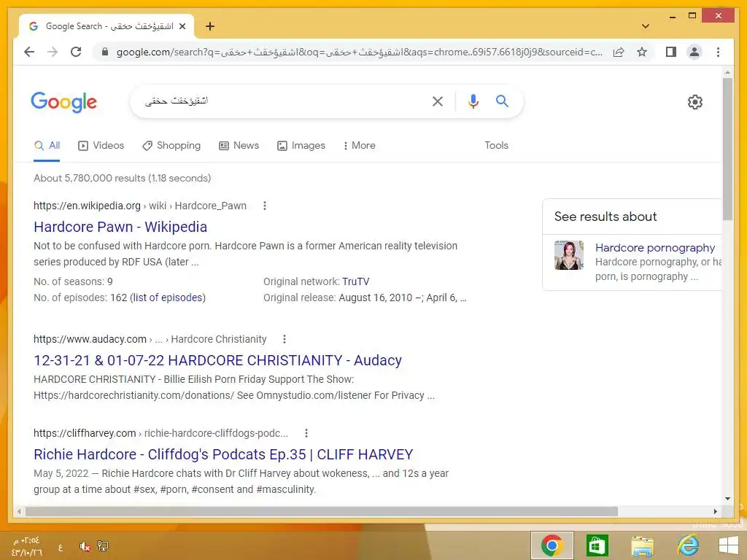Clear the search box with the X

pos(438,101)
